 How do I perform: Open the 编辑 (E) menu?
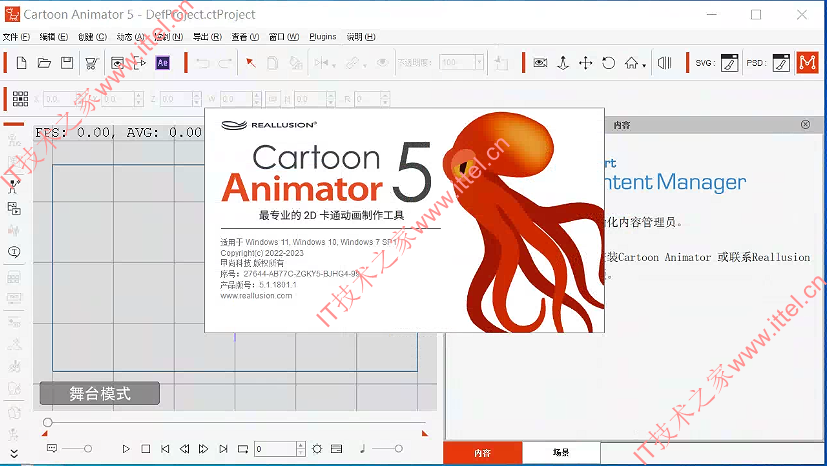(x=53, y=37)
